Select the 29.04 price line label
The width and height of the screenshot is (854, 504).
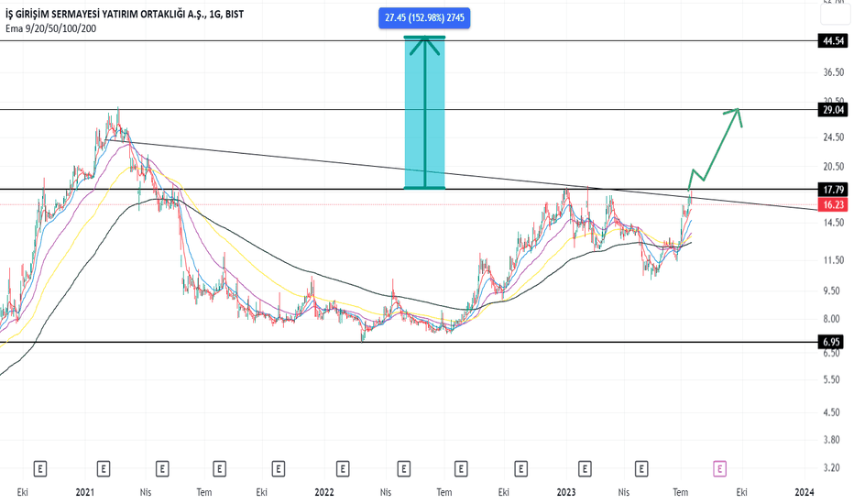pos(833,110)
